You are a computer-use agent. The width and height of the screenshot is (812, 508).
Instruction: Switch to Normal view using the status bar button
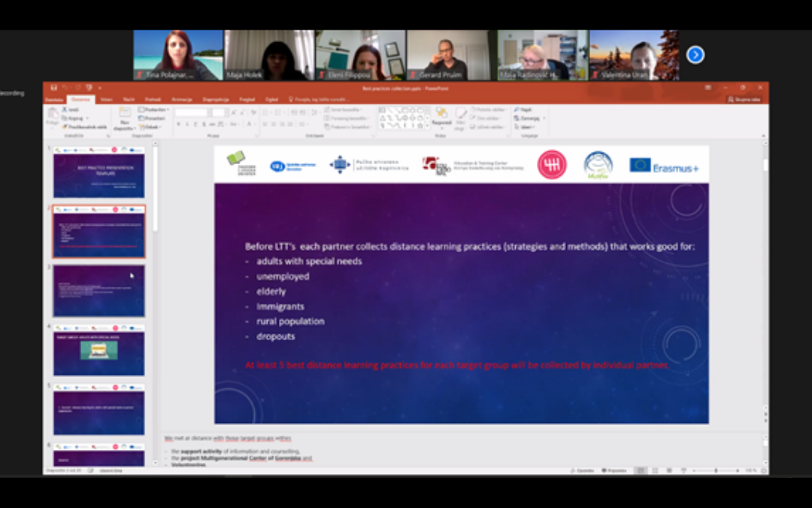click(640, 470)
